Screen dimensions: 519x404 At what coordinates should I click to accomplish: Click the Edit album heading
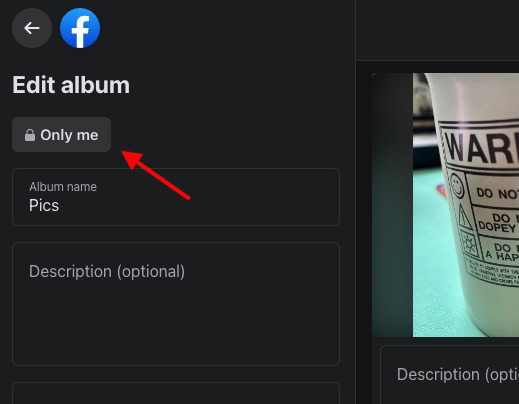coord(71,85)
